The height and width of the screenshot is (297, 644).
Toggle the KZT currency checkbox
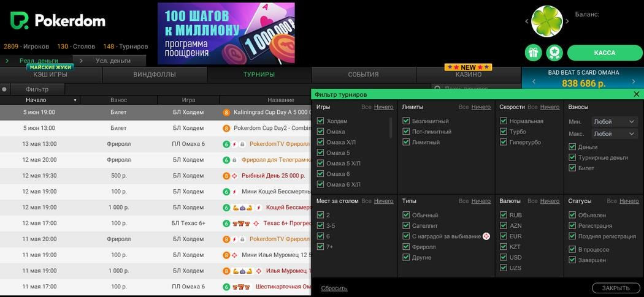coord(504,247)
